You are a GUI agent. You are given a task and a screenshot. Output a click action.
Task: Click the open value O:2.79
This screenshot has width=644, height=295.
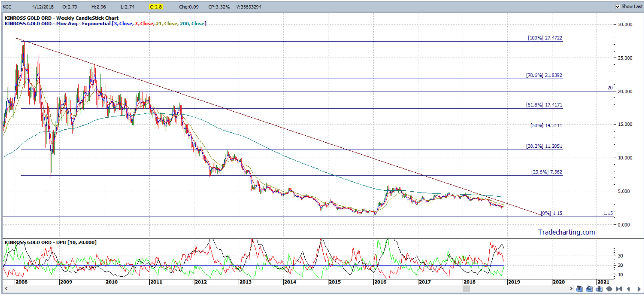[70, 7]
